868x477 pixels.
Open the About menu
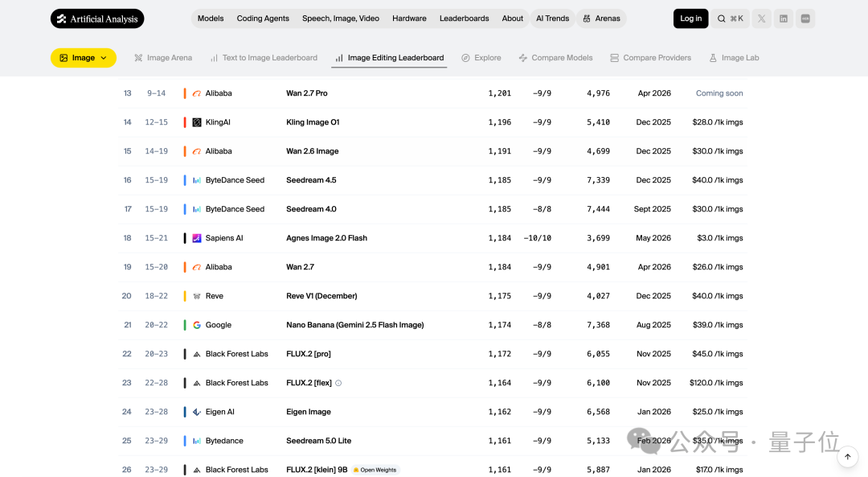click(512, 19)
